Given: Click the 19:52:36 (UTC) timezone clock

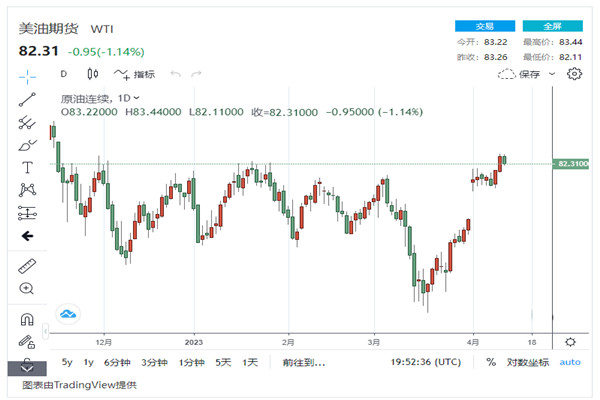Looking at the screenshot, I should (426, 362).
